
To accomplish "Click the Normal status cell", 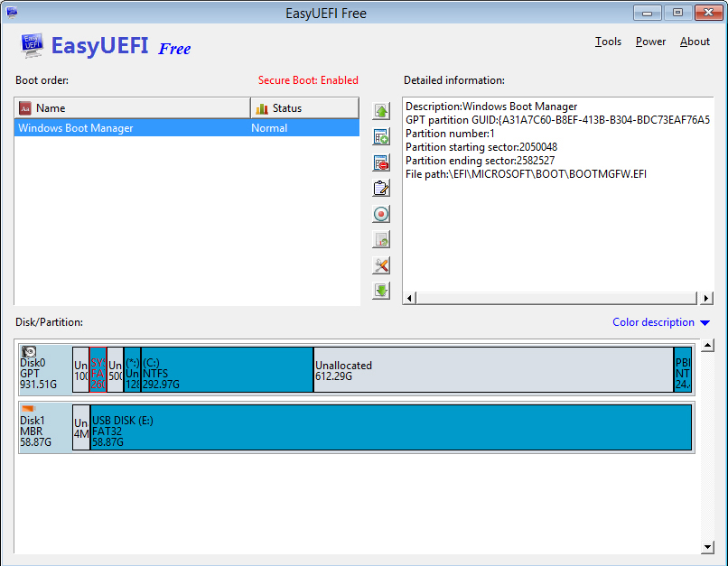I will (x=269, y=128).
